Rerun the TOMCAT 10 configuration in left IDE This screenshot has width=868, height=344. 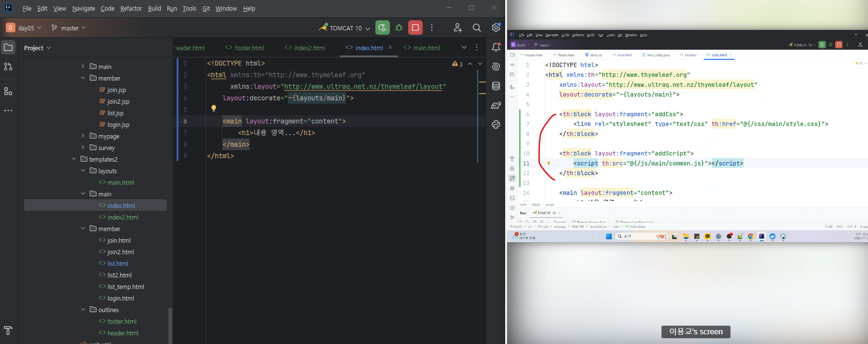coord(383,28)
